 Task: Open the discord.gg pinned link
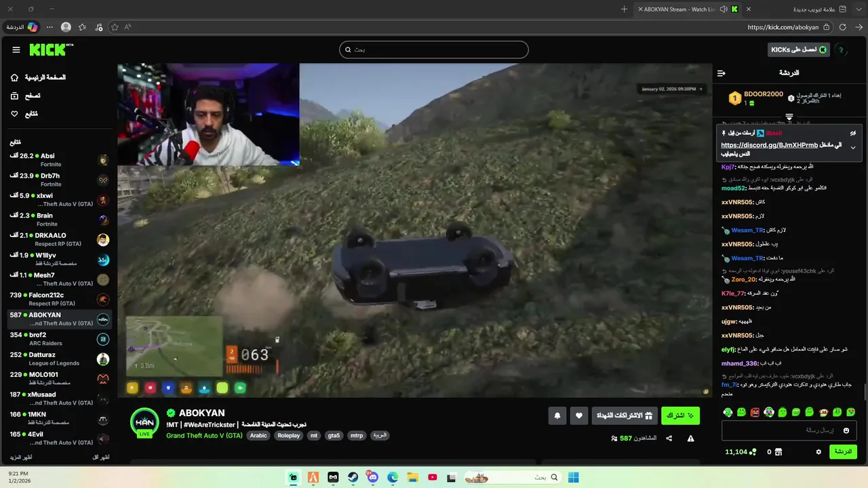point(769,145)
